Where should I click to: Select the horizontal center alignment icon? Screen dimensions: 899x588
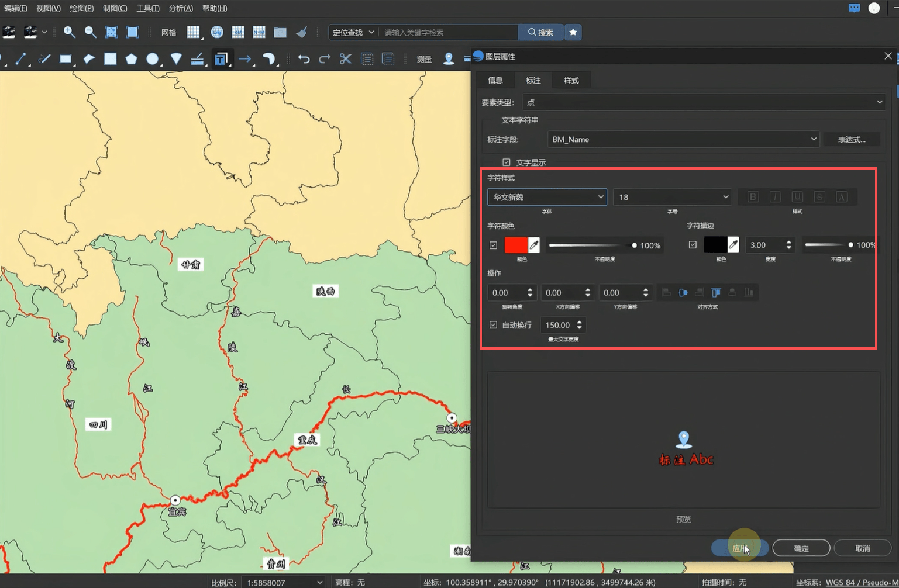tap(683, 292)
